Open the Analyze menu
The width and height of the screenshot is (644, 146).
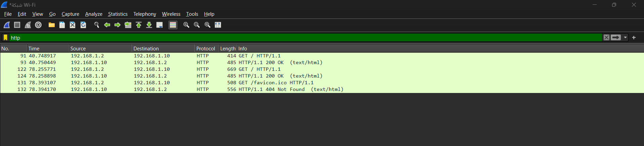94,14
